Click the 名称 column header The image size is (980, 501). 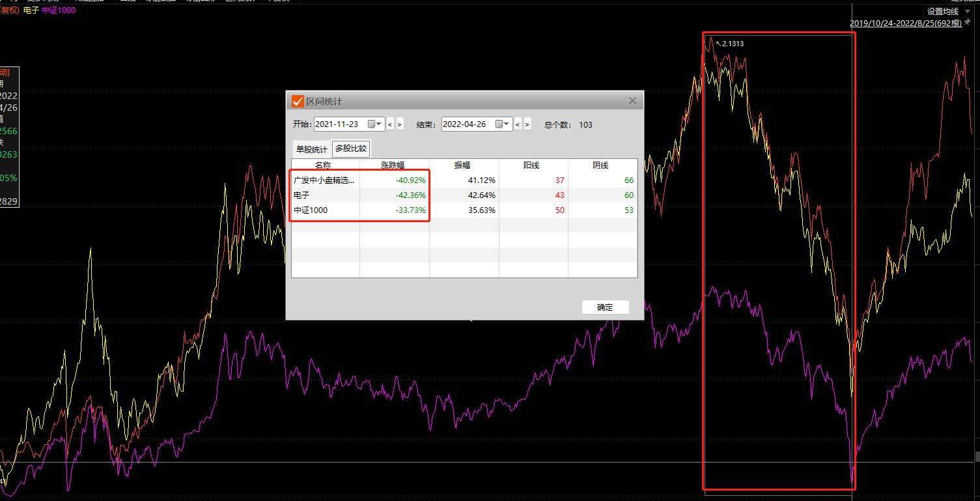click(x=323, y=165)
